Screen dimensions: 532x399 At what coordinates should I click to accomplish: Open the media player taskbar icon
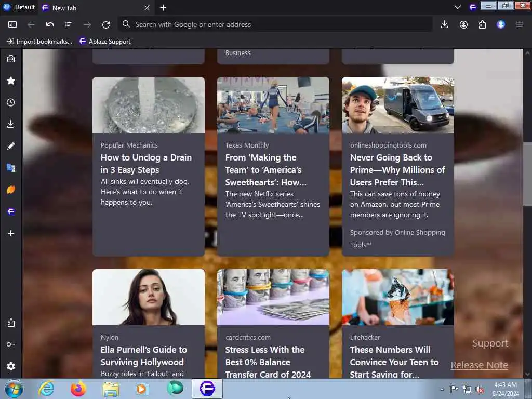142,389
